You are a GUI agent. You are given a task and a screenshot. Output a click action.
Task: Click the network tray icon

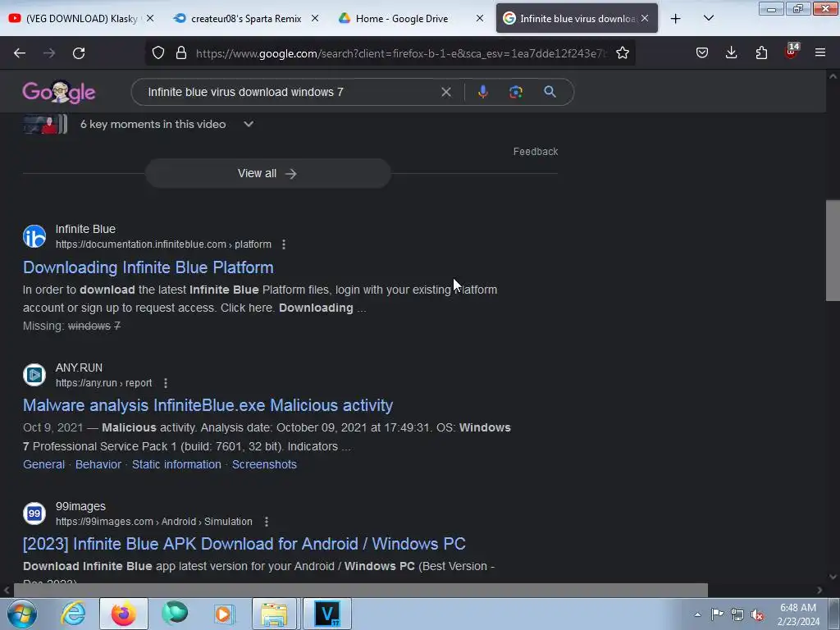tap(737, 614)
